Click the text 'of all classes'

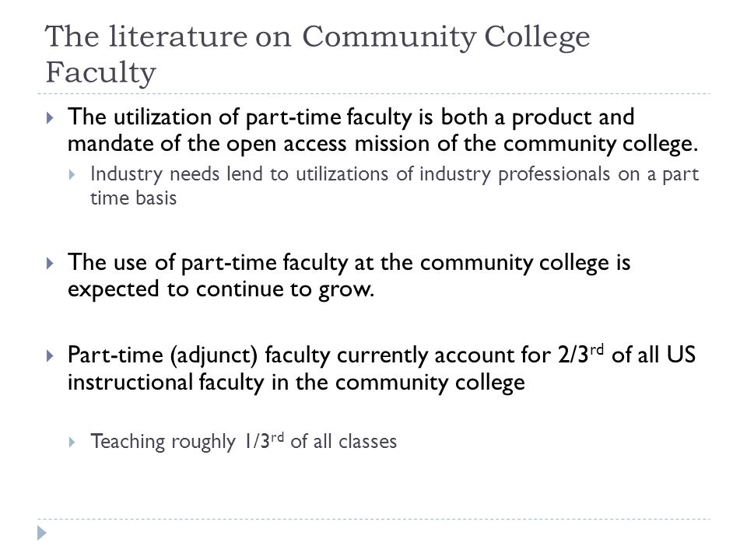pyautogui.click(x=343, y=442)
